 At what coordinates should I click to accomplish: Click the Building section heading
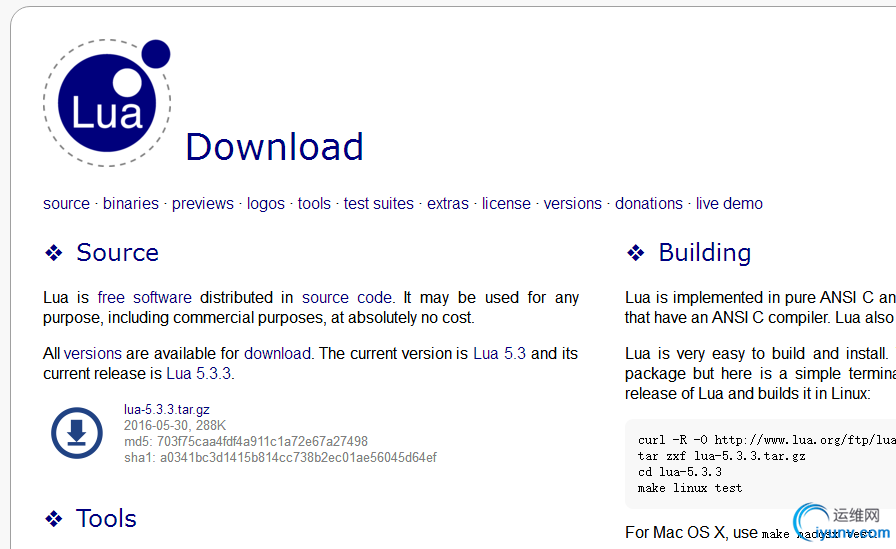coord(705,253)
